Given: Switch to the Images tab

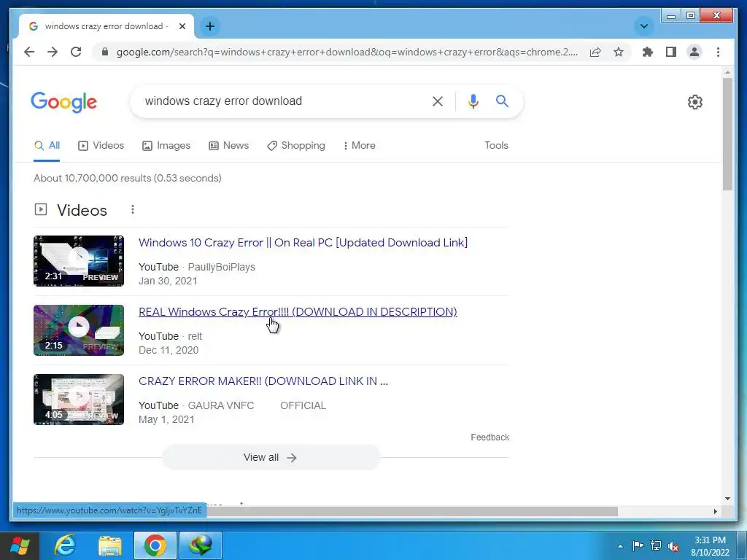Looking at the screenshot, I should pos(166,146).
